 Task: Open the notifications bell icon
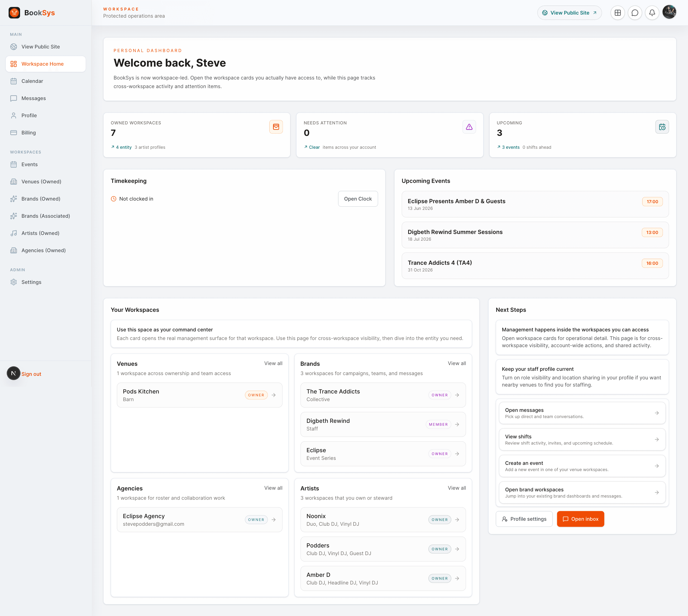click(x=652, y=13)
